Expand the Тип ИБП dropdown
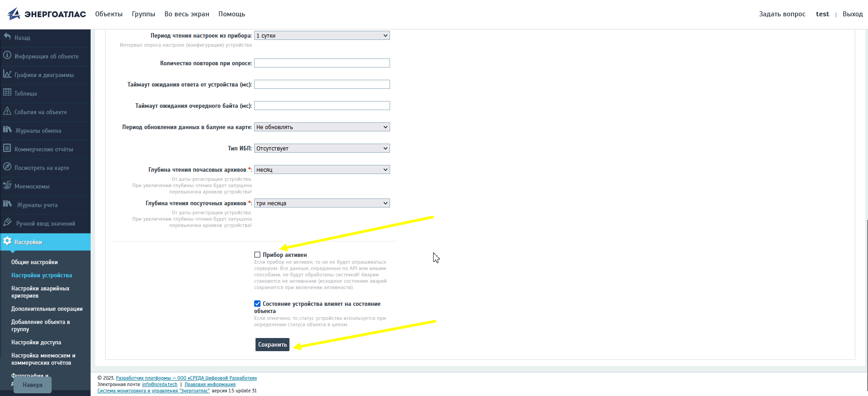The width and height of the screenshot is (868, 396). tap(322, 148)
